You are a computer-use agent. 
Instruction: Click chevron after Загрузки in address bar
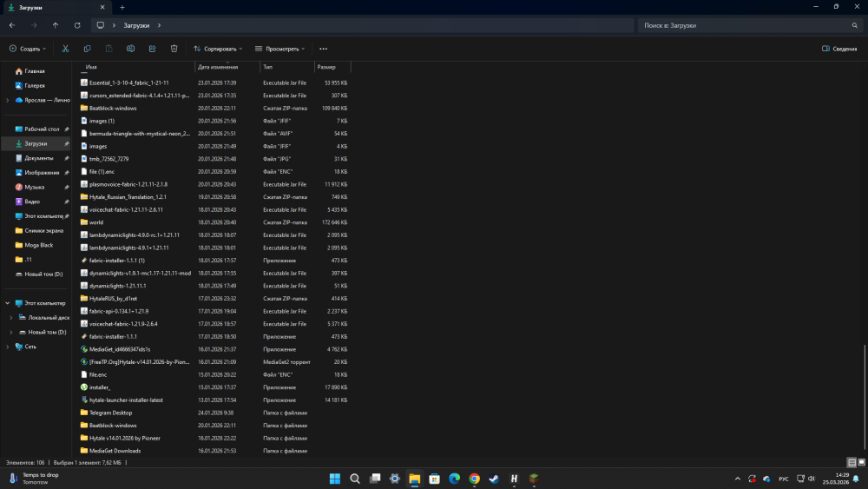click(160, 25)
